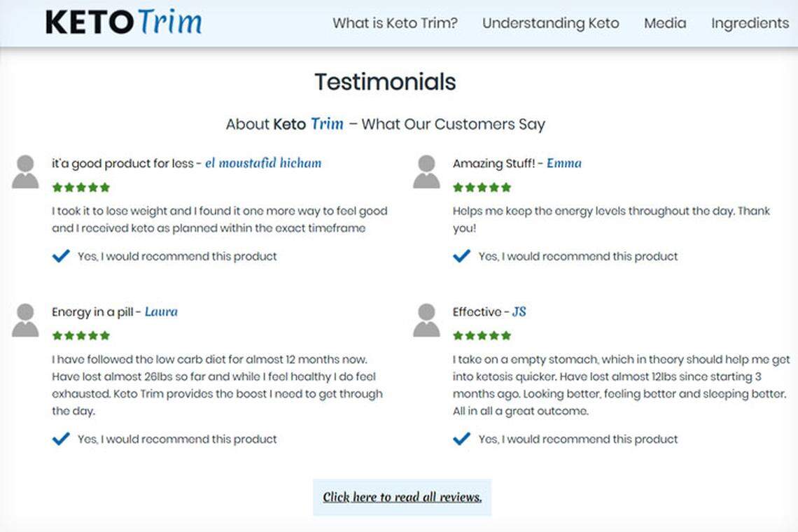Click Laura's reviewer avatar icon
Viewport: 798px width, 532px height.
click(x=25, y=321)
